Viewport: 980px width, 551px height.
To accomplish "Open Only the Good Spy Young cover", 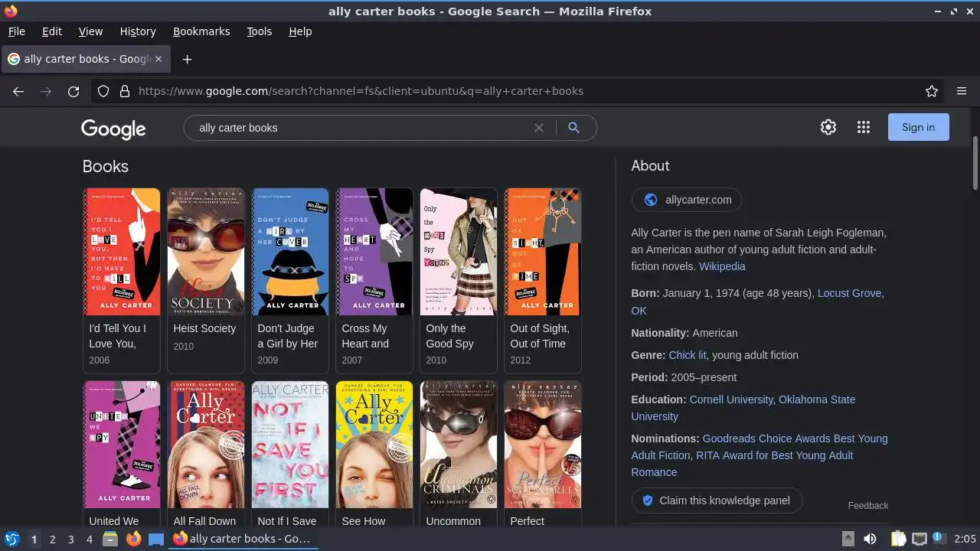I will pos(459,252).
